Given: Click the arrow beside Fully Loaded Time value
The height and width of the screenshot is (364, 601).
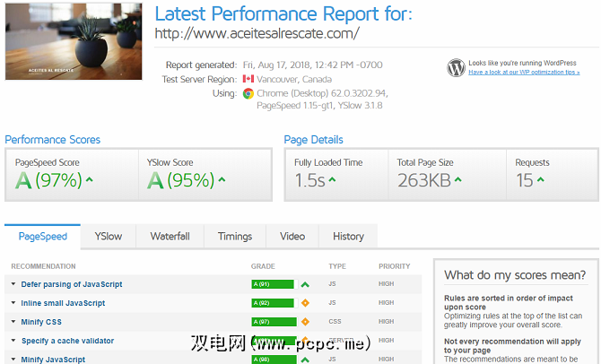Looking at the screenshot, I should click(332, 180).
